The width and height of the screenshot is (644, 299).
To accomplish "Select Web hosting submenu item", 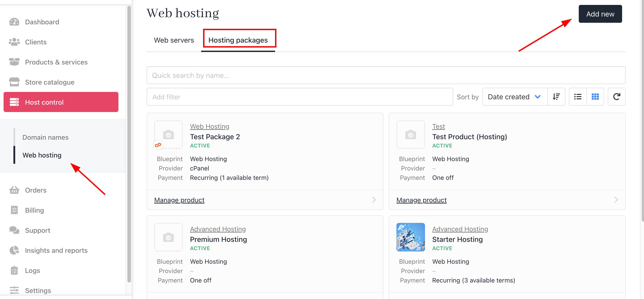I will pos(42,155).
